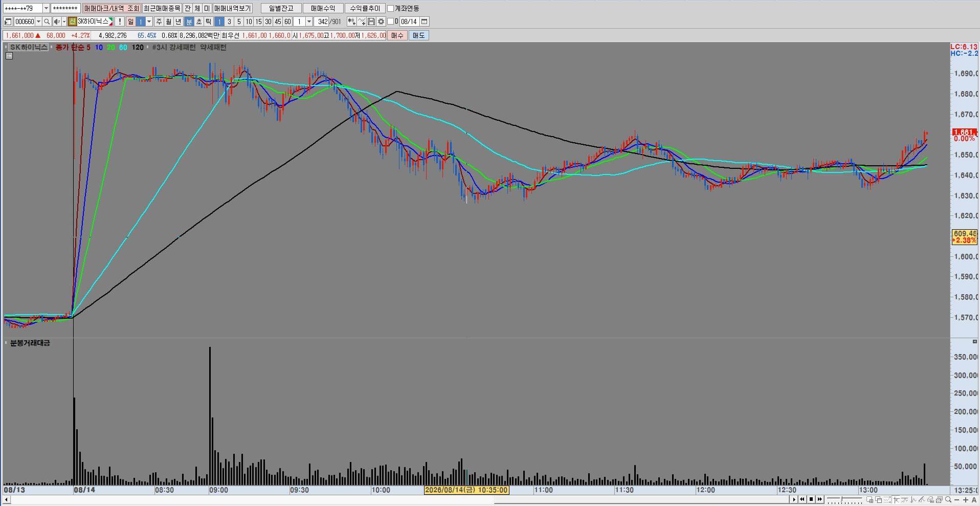Click the stacked chart windows icon near magnifier
Image resolution: width=980 pixels, height=506 pixels.
[939, 500]
